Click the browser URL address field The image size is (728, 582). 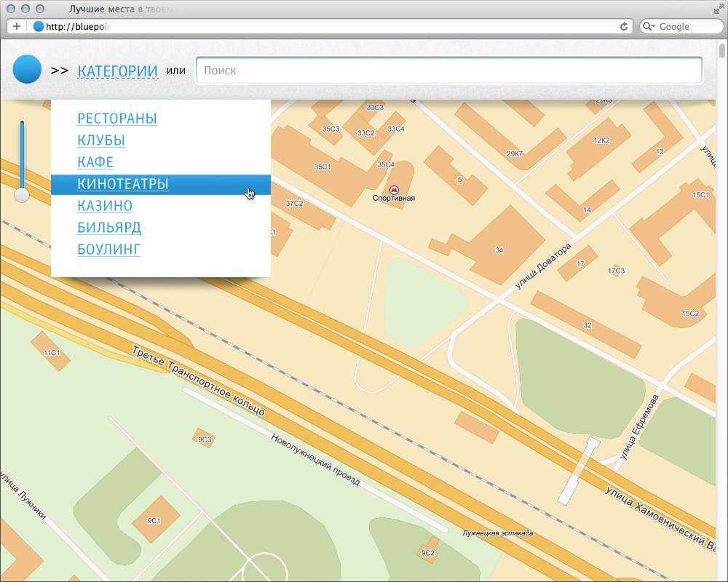[328, 26]
